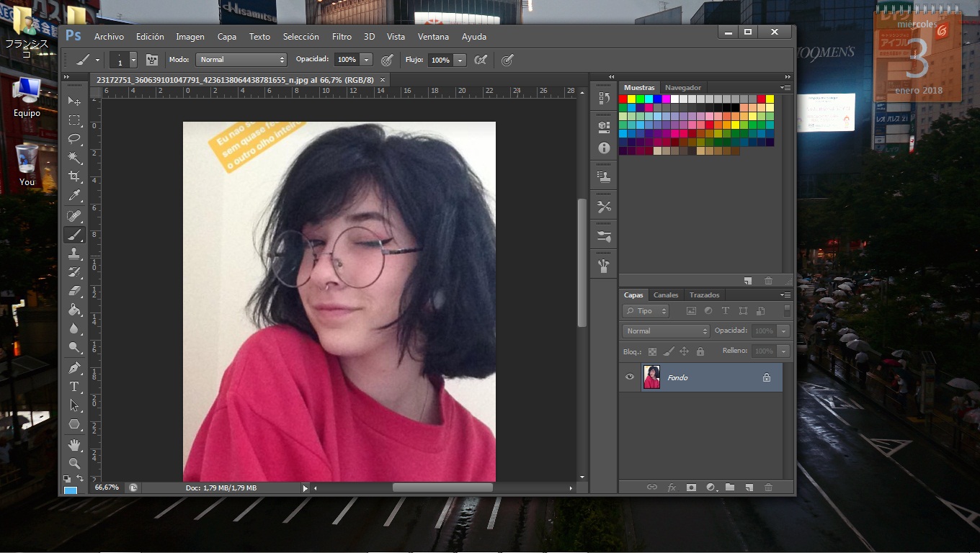Open the Modo blending dropdown
Image resolution: width=980 pixels, height=553 pixels.
point(241,60)
